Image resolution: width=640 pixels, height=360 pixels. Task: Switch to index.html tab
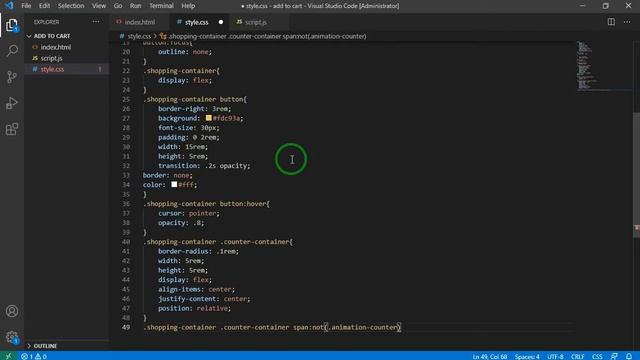[x=139, y=22]
